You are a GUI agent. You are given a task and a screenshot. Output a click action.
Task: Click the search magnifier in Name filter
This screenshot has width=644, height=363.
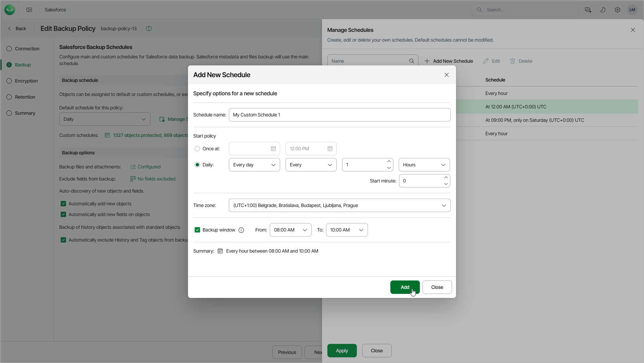[411, 61]
